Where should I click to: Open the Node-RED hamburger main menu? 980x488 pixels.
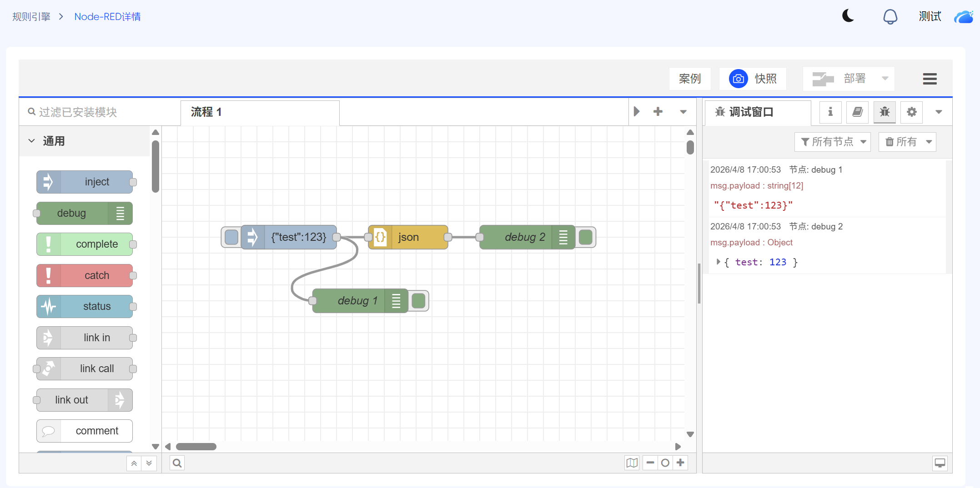tap(930, 79)
